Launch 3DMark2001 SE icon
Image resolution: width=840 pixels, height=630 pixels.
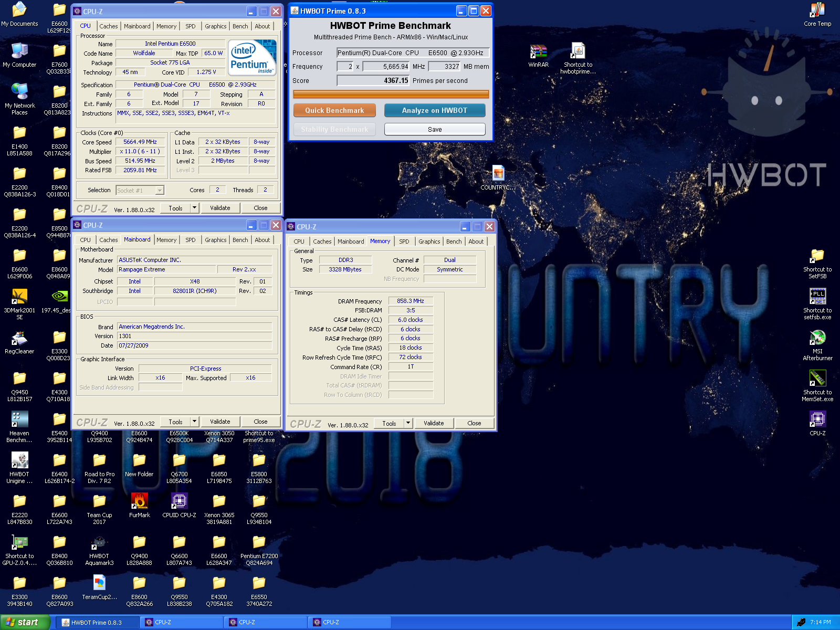click(19, 304)
